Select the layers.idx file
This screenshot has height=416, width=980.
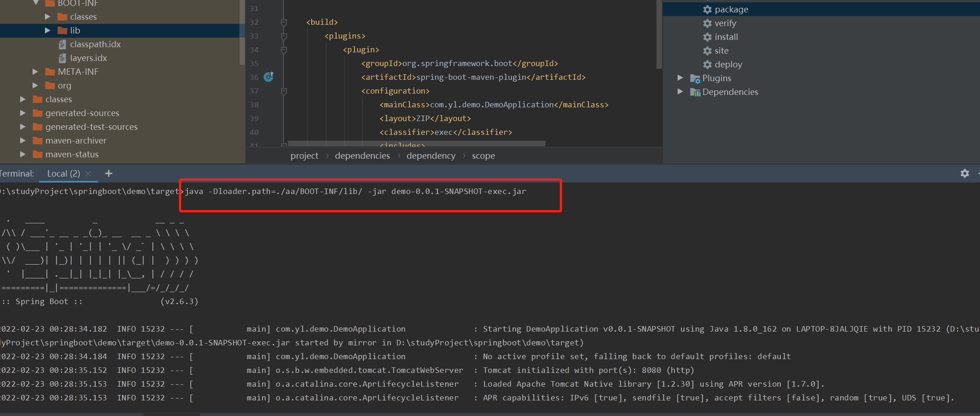(89, 58)
